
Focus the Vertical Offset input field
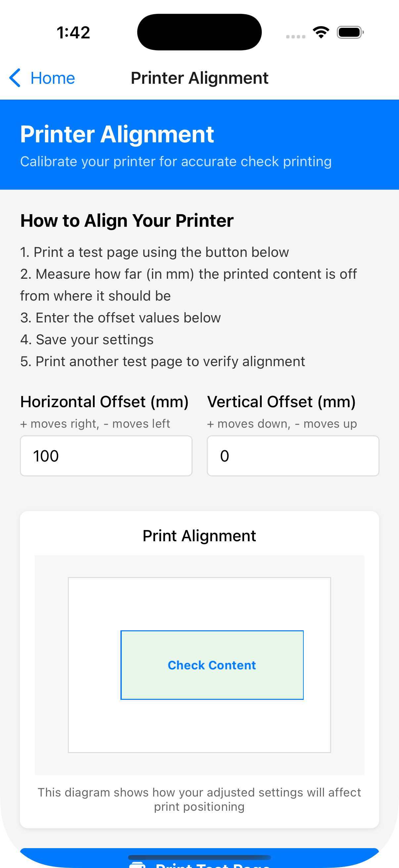click(292, 456)
